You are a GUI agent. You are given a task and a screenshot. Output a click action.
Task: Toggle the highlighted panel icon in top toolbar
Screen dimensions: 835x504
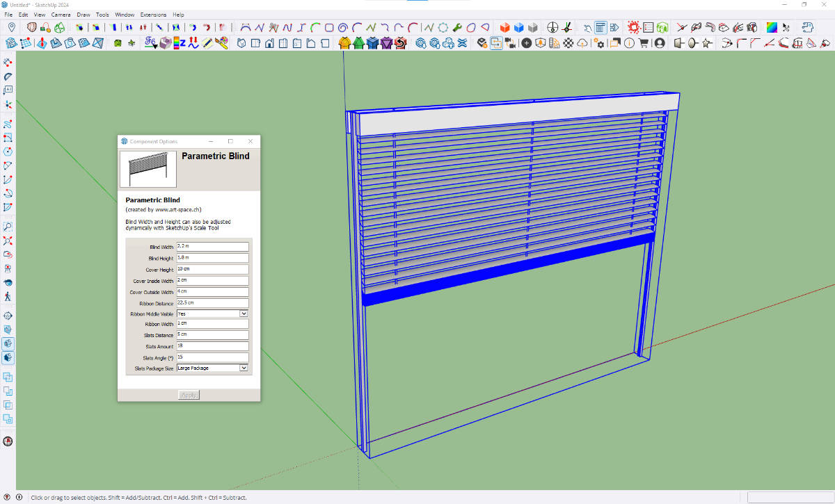600,27
